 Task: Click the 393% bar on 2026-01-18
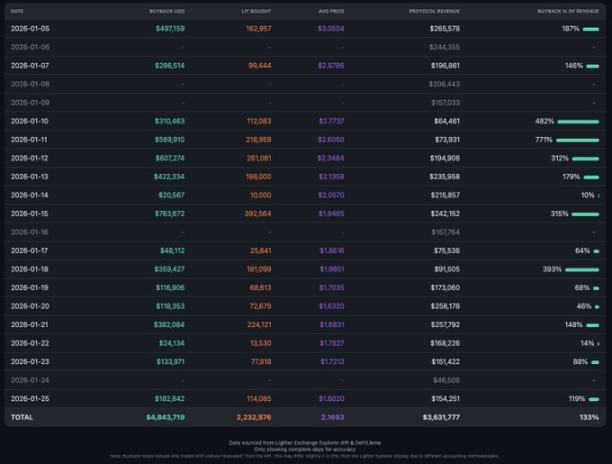(581, 269)
